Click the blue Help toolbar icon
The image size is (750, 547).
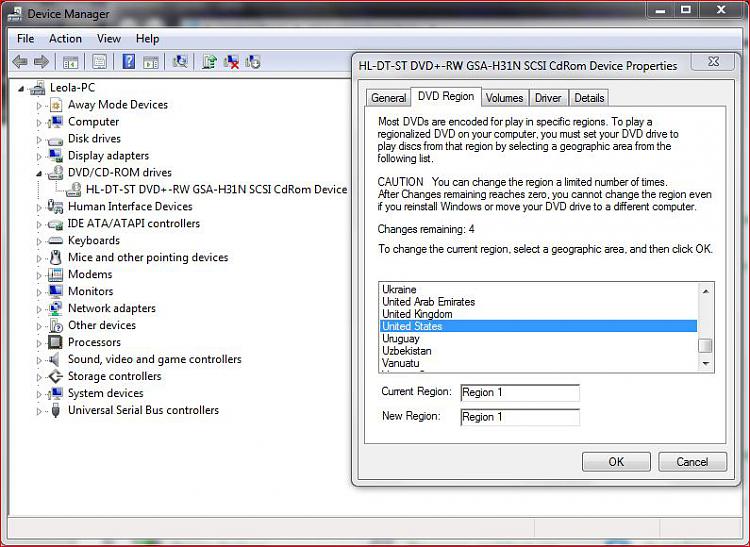(129, 62)
